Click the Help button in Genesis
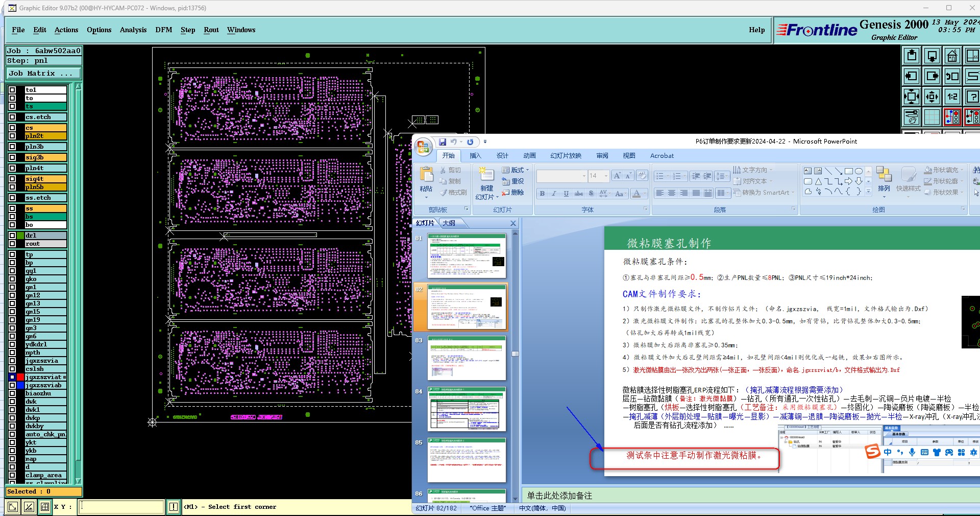 756,30
